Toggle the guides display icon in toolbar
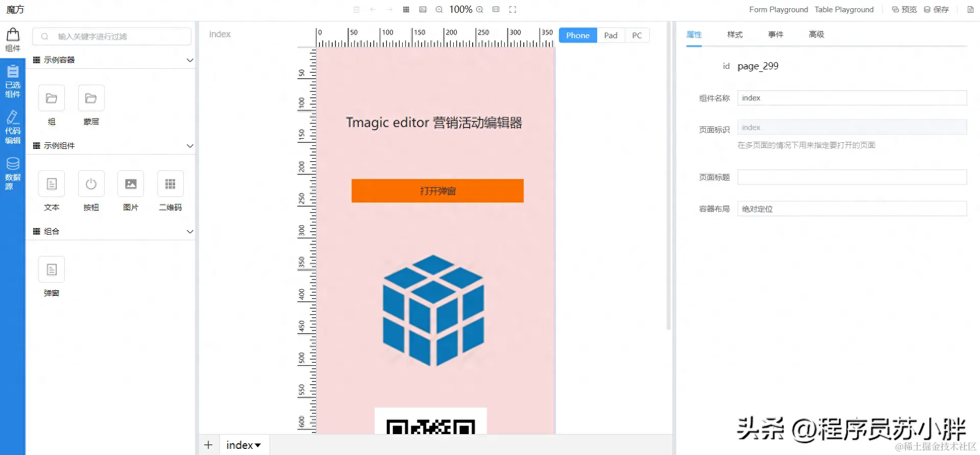Screen dimensions: 980x455 point(423,9)
